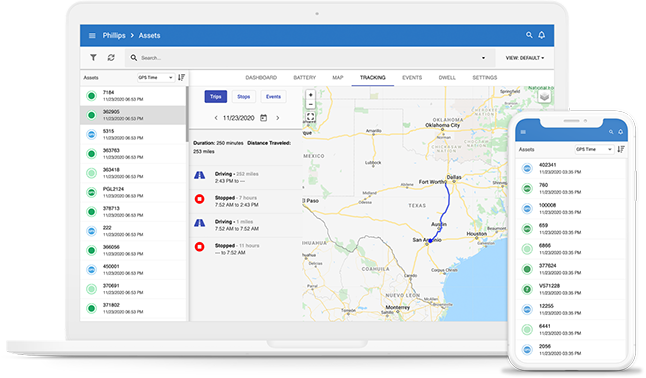This screenshot has width=646, height=378.
Task: Click the highway icon for 252 miles trip
Action: tap(199, 175)
